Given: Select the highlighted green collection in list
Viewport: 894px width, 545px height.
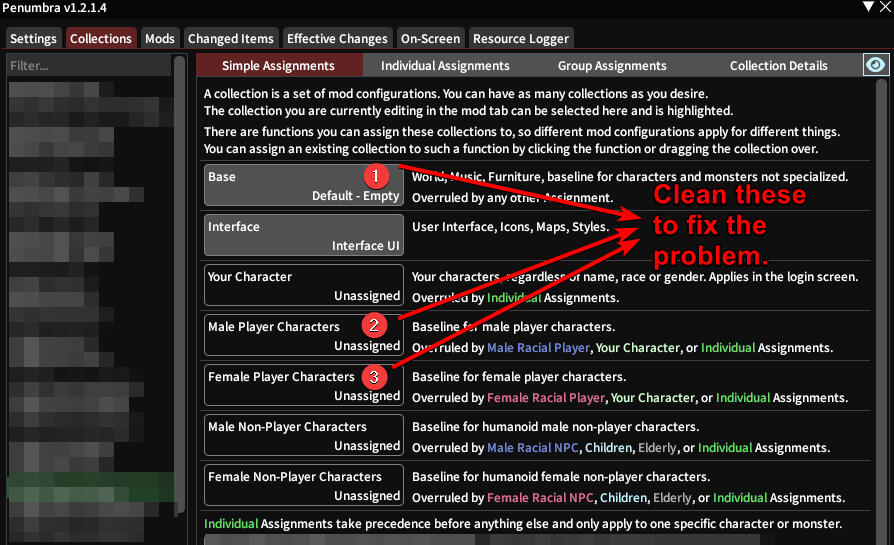Looking at the screenshot, I should coord(88,487).
